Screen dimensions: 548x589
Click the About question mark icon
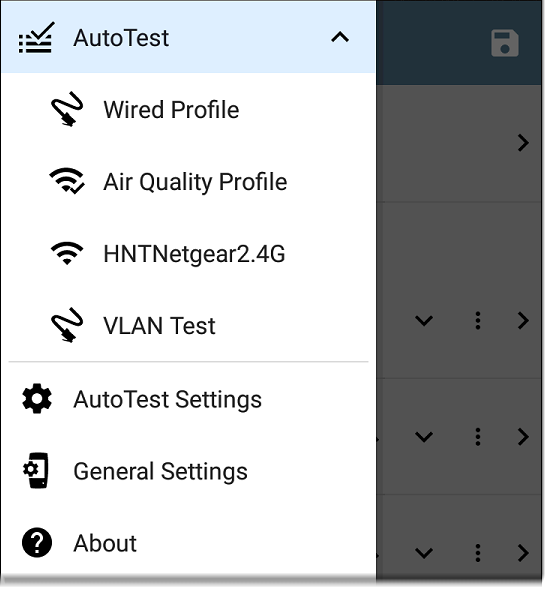click(37, 543)
